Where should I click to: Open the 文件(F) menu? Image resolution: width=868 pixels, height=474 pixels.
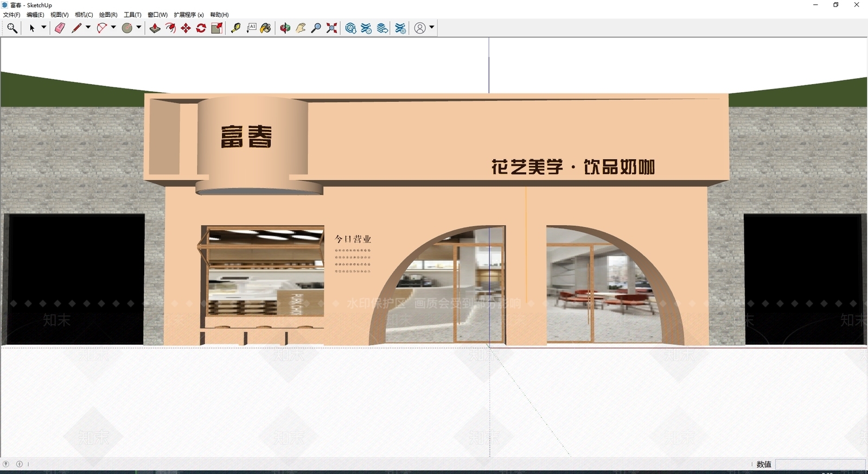click(11, 15)
